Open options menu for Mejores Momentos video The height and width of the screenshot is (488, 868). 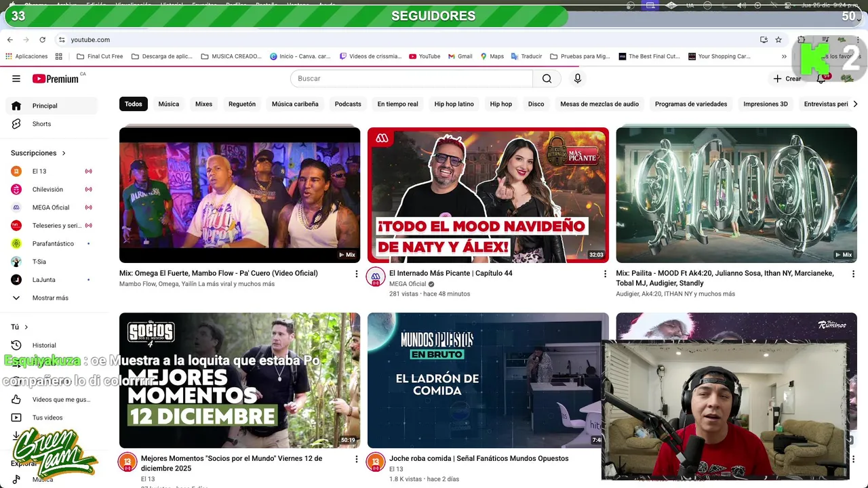pyautogui.click(x=356, y=459)
